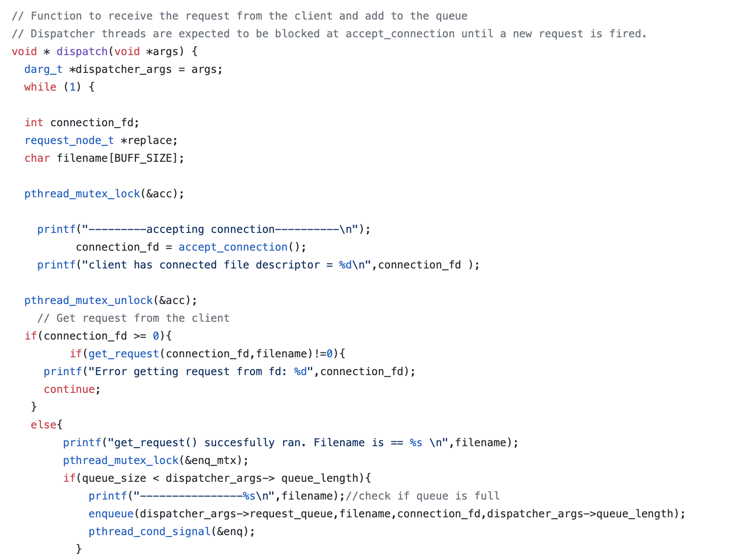Click the pthread_mutex_unlock call
Viewport: 741px width, 560px height.
point(111,300)
